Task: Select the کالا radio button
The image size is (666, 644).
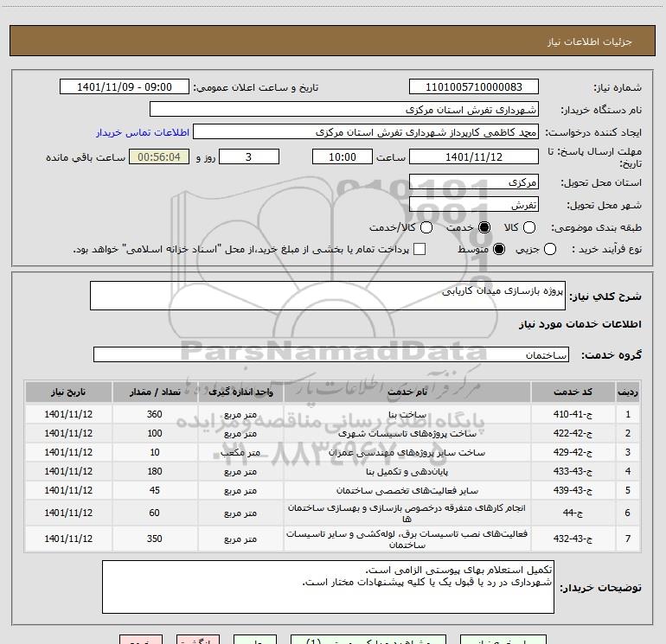Action: (529, 227)
